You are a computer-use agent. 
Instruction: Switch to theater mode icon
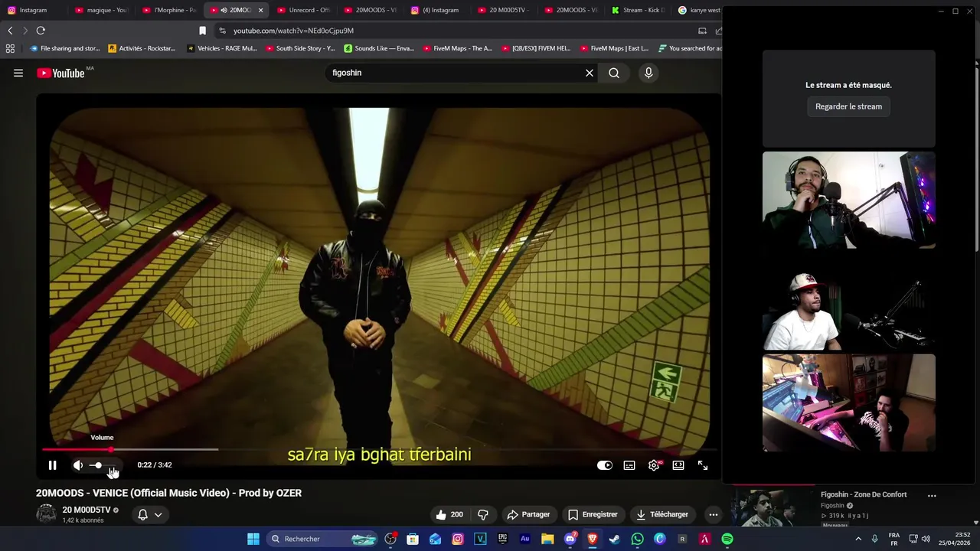(678, 465)
